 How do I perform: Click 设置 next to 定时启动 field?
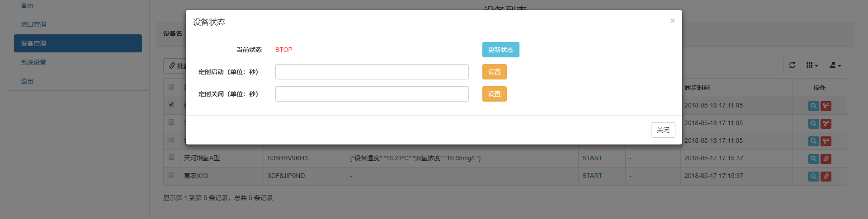pyautogui.click(x=494, y=72)
